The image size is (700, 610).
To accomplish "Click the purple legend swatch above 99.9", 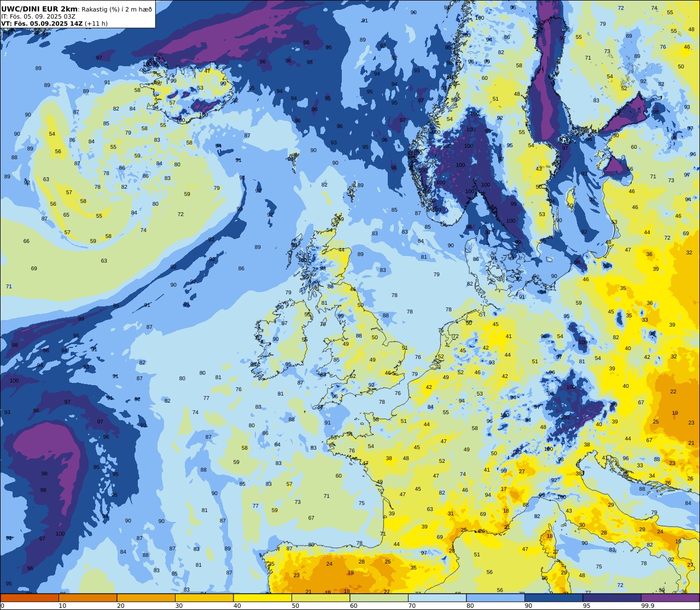I will pyautogui.click(x=670, y=598).
